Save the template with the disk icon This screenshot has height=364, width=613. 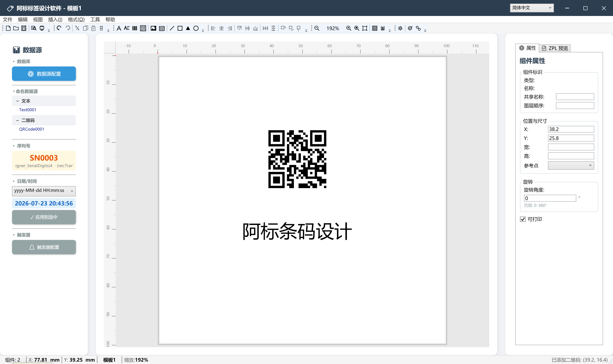[24, 28]
